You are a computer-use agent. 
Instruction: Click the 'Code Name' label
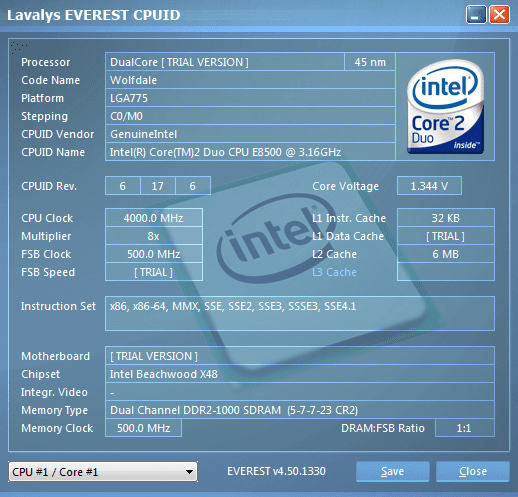pos(50,80)
